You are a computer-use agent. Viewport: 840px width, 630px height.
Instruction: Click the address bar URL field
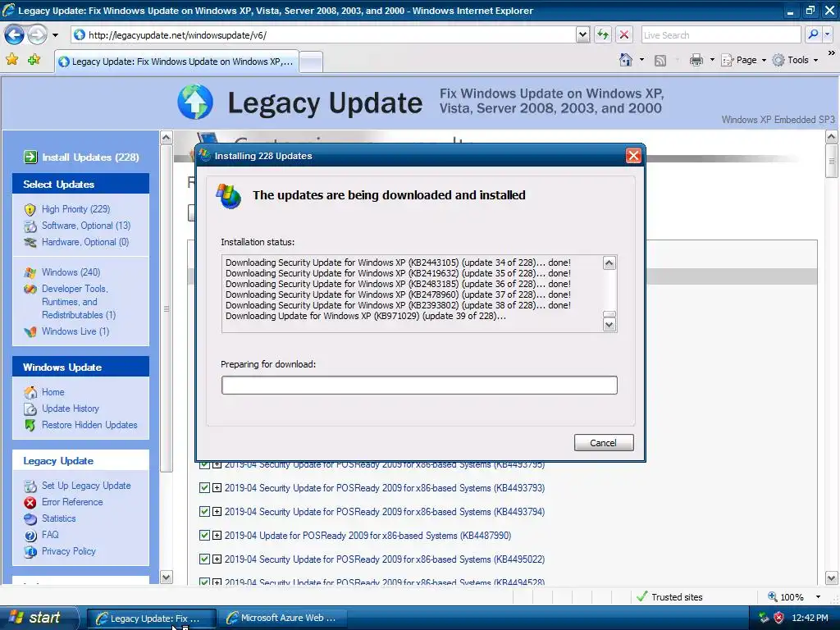click(x=323, y=35)
